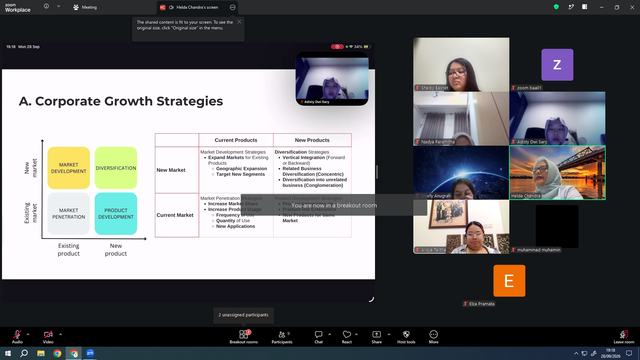Switch to the Meeting tab

pos(85,7)
